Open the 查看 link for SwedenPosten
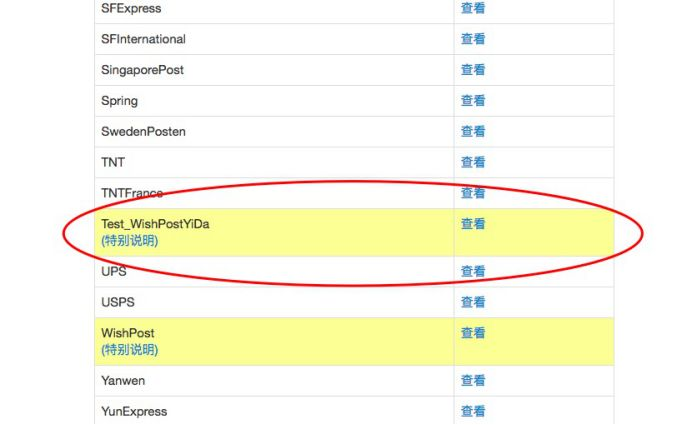The width and height of the screenshot is (692, 425). [x=473, y=131]
